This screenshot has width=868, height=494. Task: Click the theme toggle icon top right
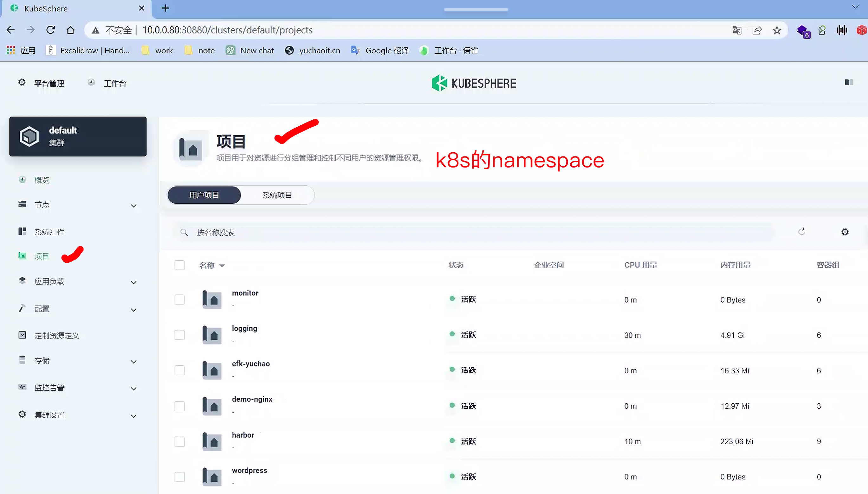[x=849, y=82]
